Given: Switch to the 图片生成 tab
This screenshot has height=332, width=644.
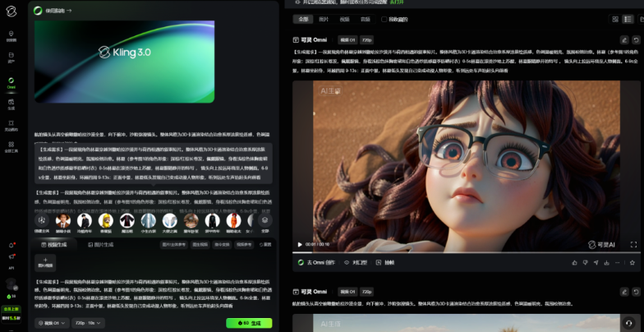Looking at the screenshot, I should pyautogui.click(x=101, y=245).
